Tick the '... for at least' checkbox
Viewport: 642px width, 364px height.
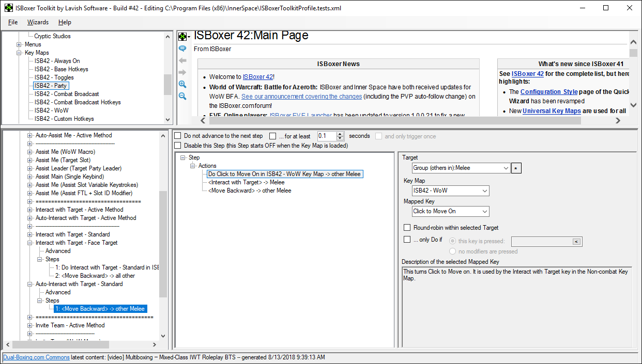click(x=273, y=136)
